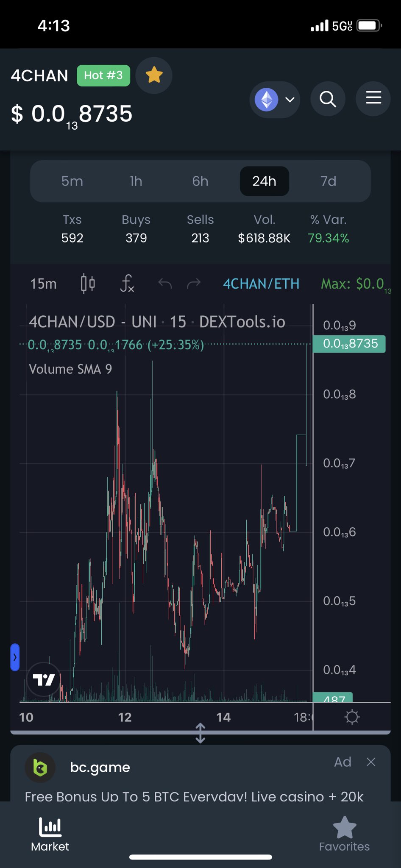401x868 pixels.
Task: Click the 79.34% variation value
Action: coord(329,238)
